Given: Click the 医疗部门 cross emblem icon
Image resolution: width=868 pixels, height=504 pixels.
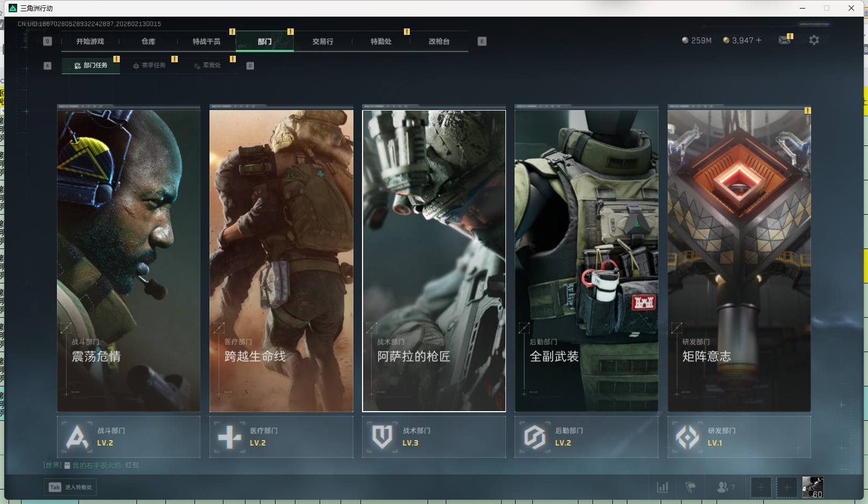Looking at the screenshot, I should click(x=229, y=437).
